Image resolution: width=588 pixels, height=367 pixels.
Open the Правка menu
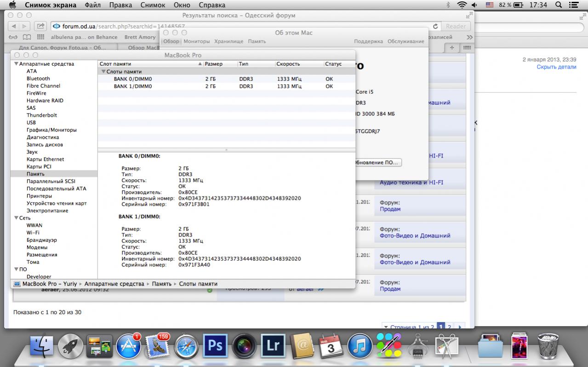121,5
